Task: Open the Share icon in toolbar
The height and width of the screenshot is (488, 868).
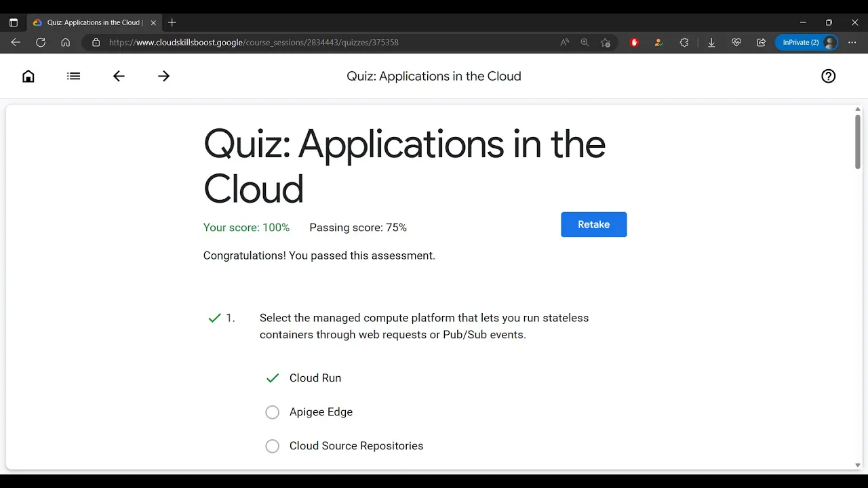Action: 761,42
